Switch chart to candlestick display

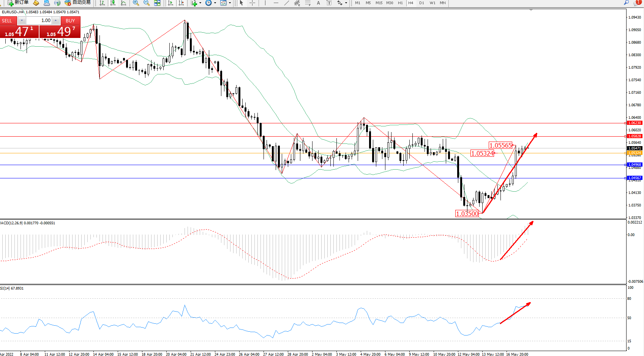pyautogui.click(x=113, y=3)
